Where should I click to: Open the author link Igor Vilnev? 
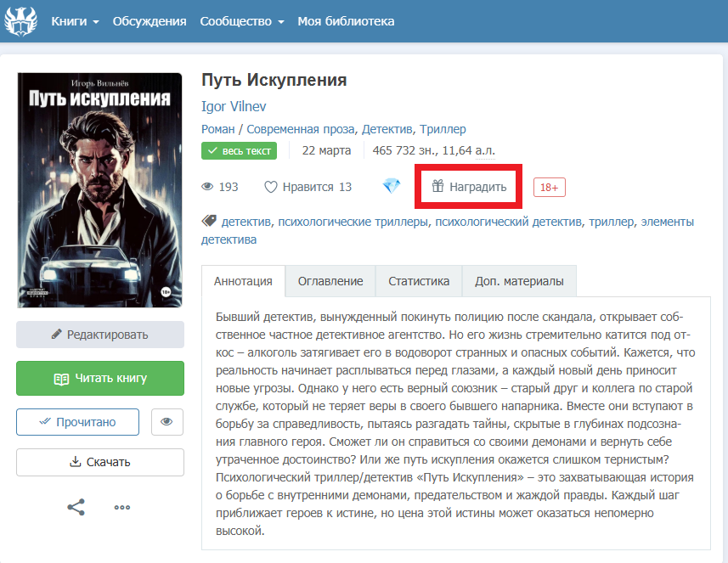[x=234, y=106]
